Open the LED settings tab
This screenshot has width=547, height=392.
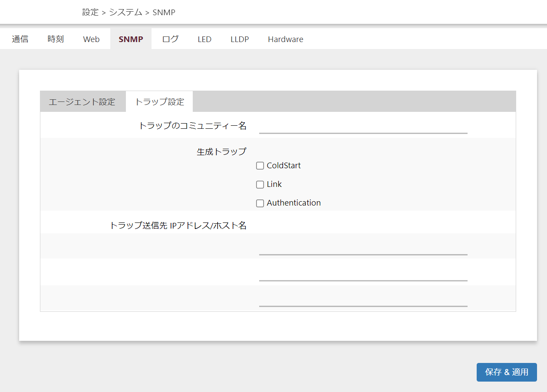pos(204,39)
